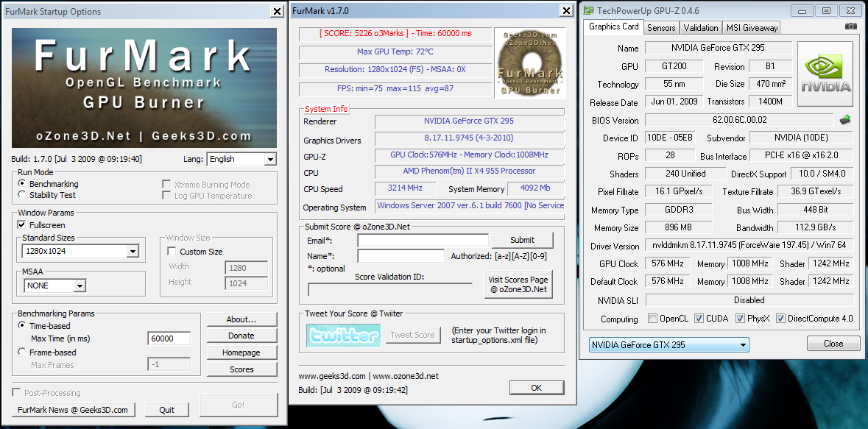Toggle DirectCompute 4.0 checkbox
This screenshot has width=868, height=429.
pos(780,319)
